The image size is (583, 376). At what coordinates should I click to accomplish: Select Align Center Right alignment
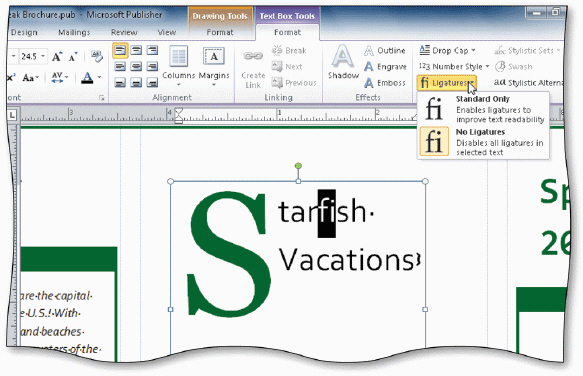(152, 67)
